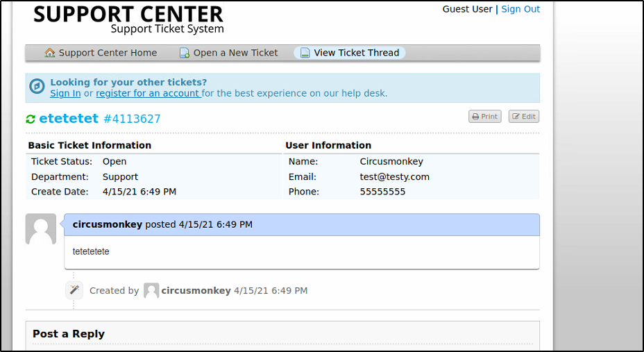Click the SUPPORT CENTER logo

point(128,19)
